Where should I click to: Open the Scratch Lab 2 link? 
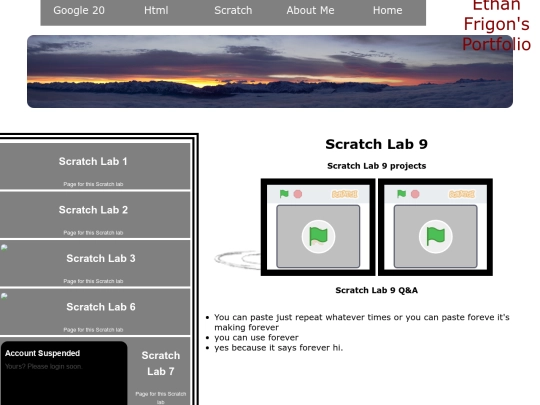pyautogui.click(x=93, y=210)
